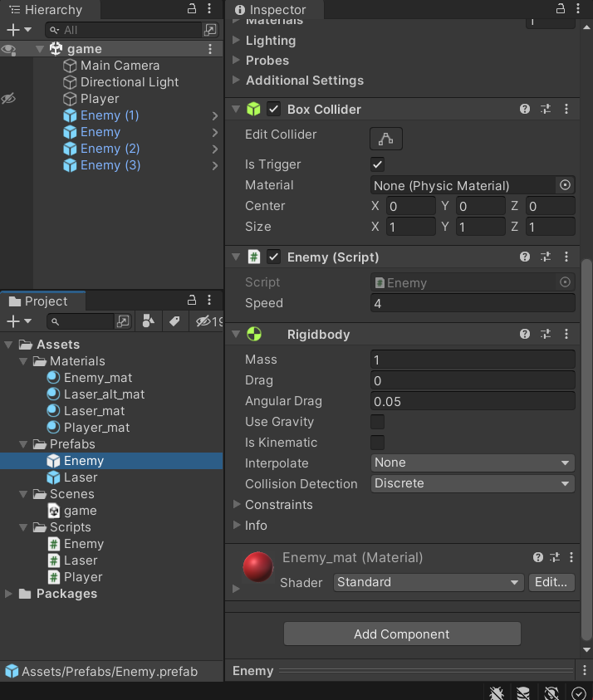Enable the Is Kinematic checkbox
The width and height of the screenshot is (593, 700).
[377, 443]
